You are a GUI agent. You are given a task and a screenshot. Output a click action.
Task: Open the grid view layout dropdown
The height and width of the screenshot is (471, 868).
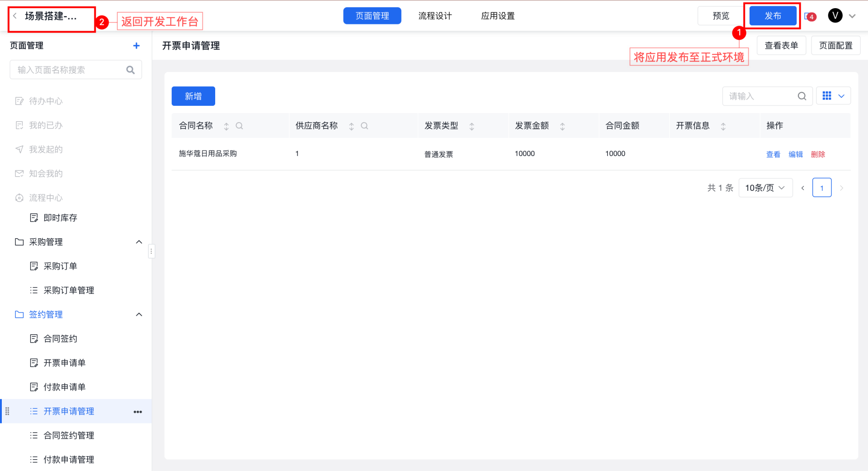(x=834, y=96)
